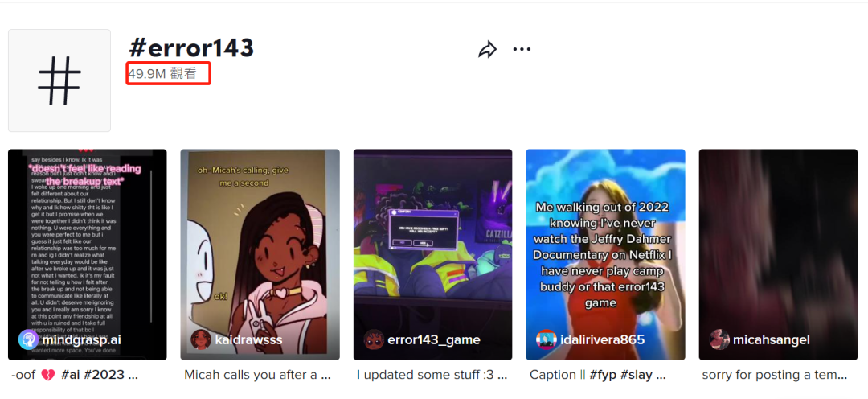Click micahsangel profile avatar
The image size is (868, 399).
pos(719,339)
